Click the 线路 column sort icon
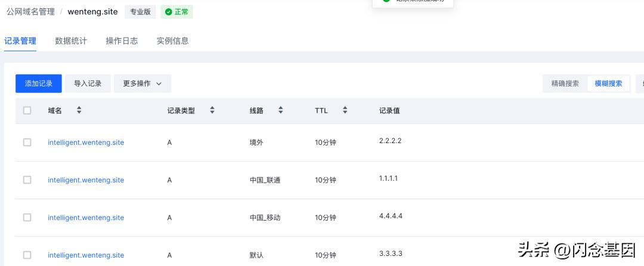644x266 pixels. click(280, 110)
